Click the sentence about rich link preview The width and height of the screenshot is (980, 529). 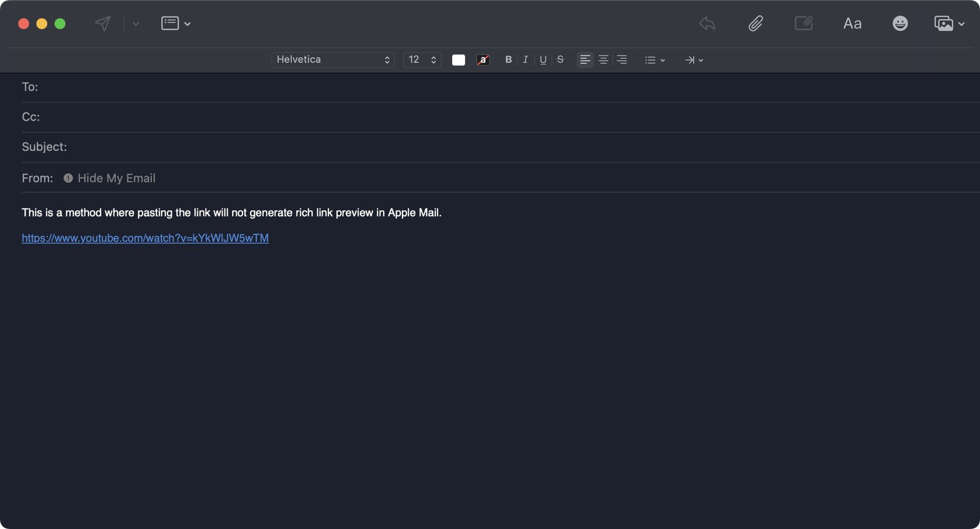click(x=231, y=213)
